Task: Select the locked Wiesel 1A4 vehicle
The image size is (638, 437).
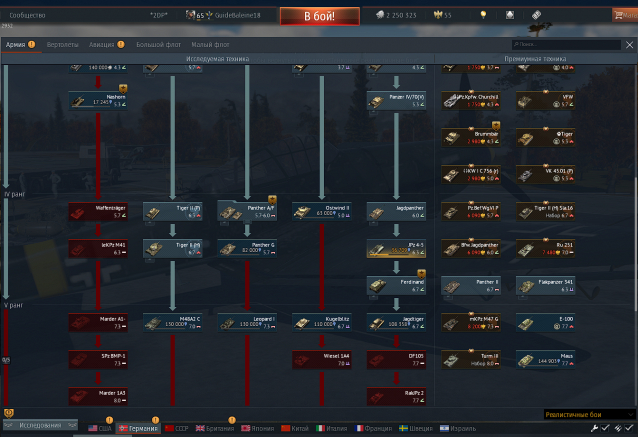Action: point(322,360)
